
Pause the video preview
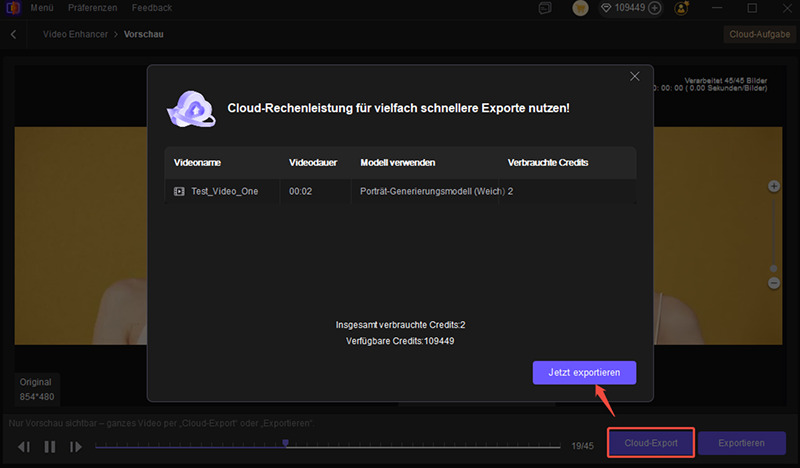click(49, 446)
